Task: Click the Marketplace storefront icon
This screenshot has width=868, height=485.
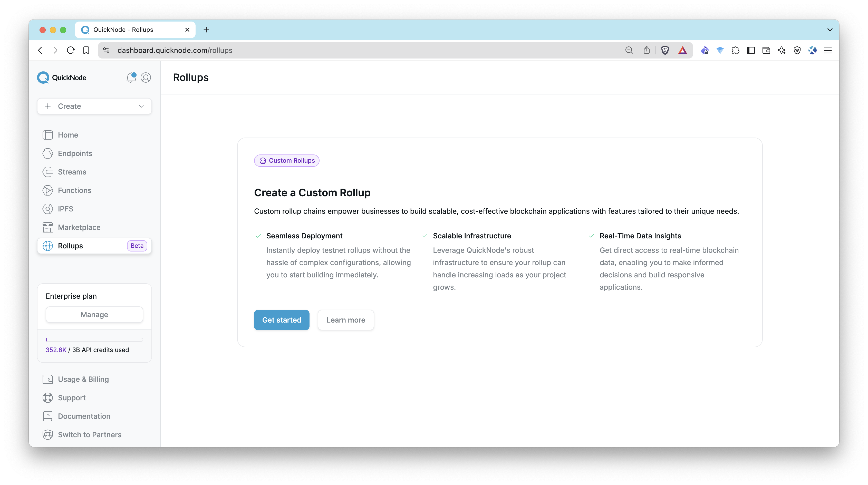Action: (x=47, y=227)
